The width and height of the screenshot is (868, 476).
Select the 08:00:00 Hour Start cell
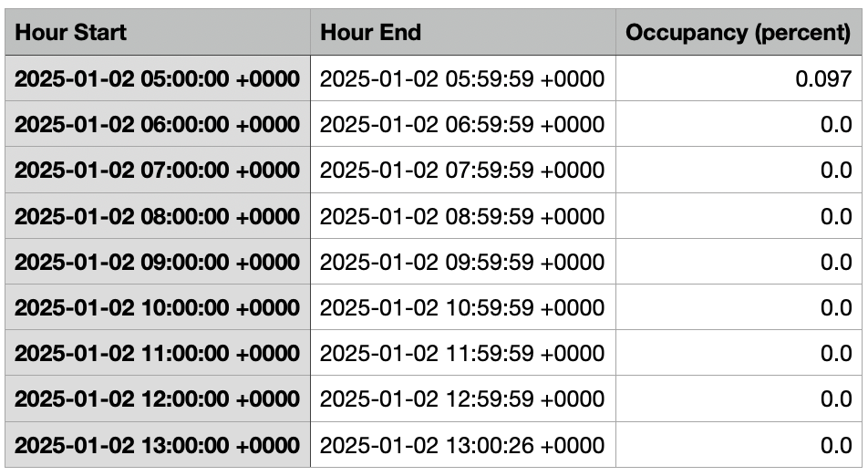[157, 216]
